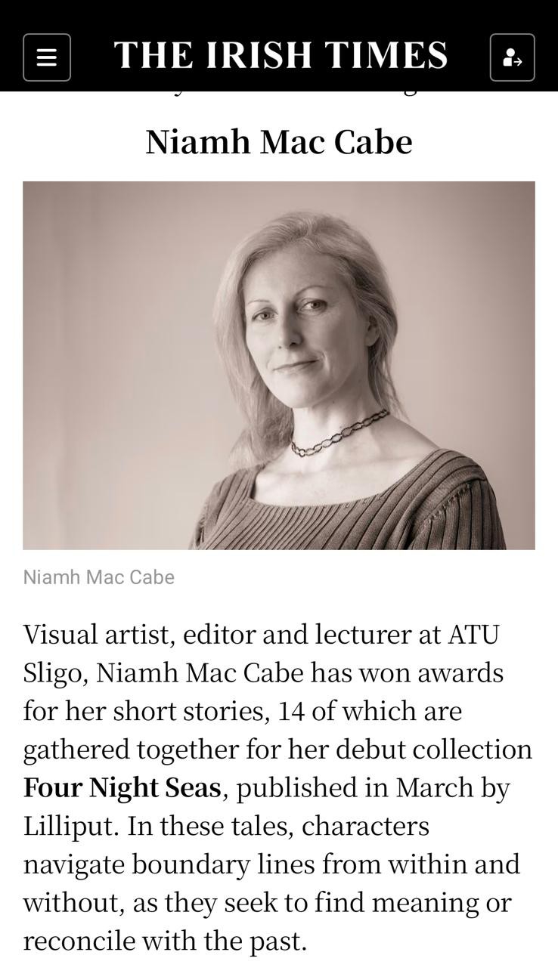Click the sign-in user icon
558x980 pixels.
pyautogui.click(x=512, y=57)
